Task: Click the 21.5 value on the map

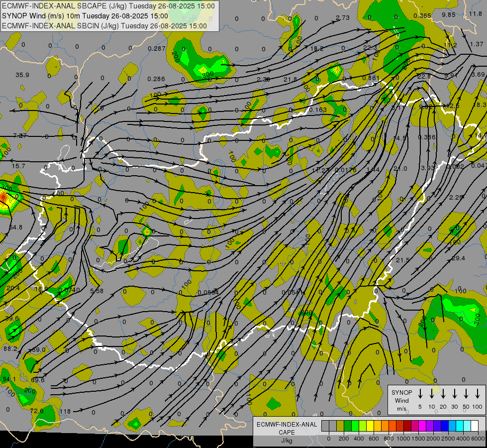Action: pos(402,260)
